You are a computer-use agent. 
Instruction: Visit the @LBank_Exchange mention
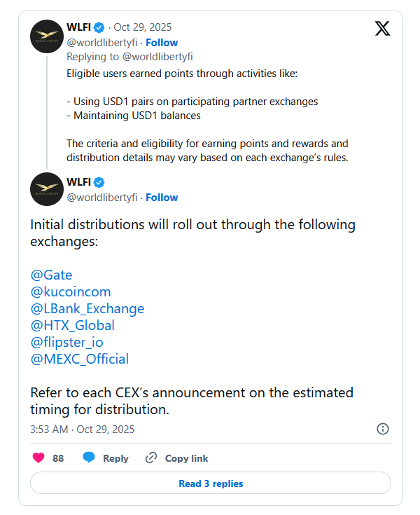(87, 308)
